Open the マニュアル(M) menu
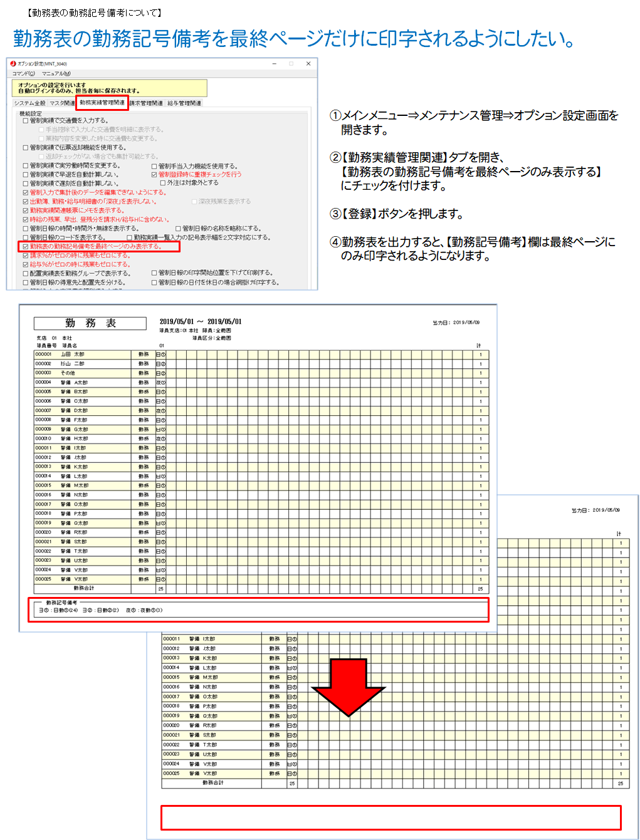 56,74
